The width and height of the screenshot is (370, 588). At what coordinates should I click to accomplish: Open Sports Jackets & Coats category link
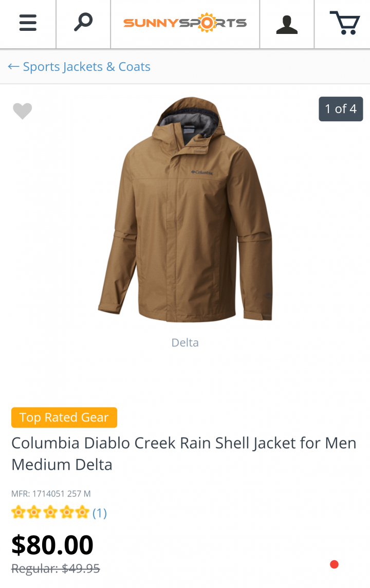point(87,67)
